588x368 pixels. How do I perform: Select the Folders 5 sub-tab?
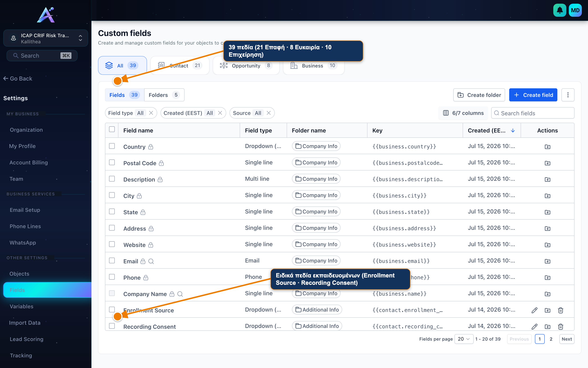tap(164, 95)
